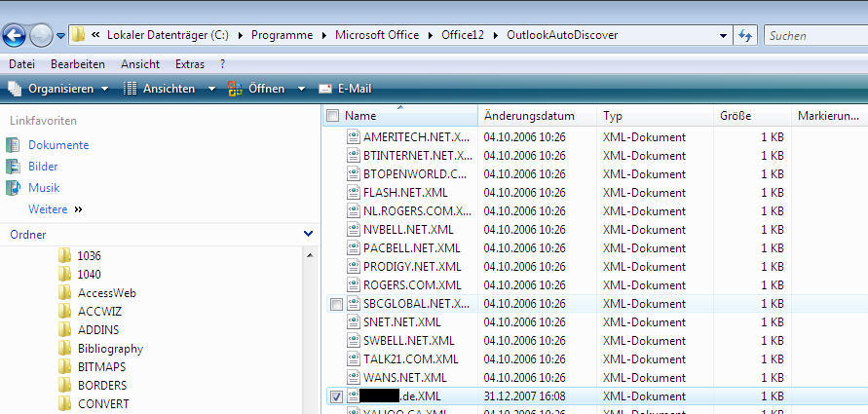
Task: Open the Bearbeiten menu
Action: tap(78, 64)
